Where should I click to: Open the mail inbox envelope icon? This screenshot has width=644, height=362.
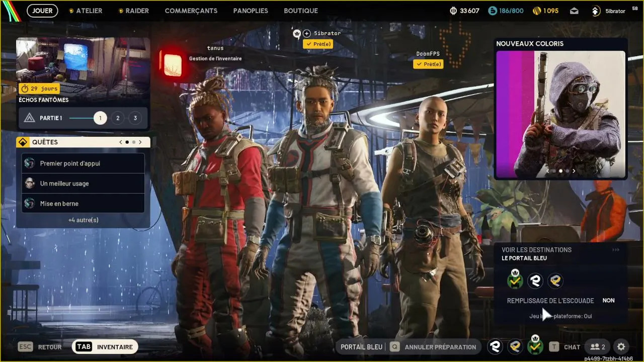tap(574, 11)
